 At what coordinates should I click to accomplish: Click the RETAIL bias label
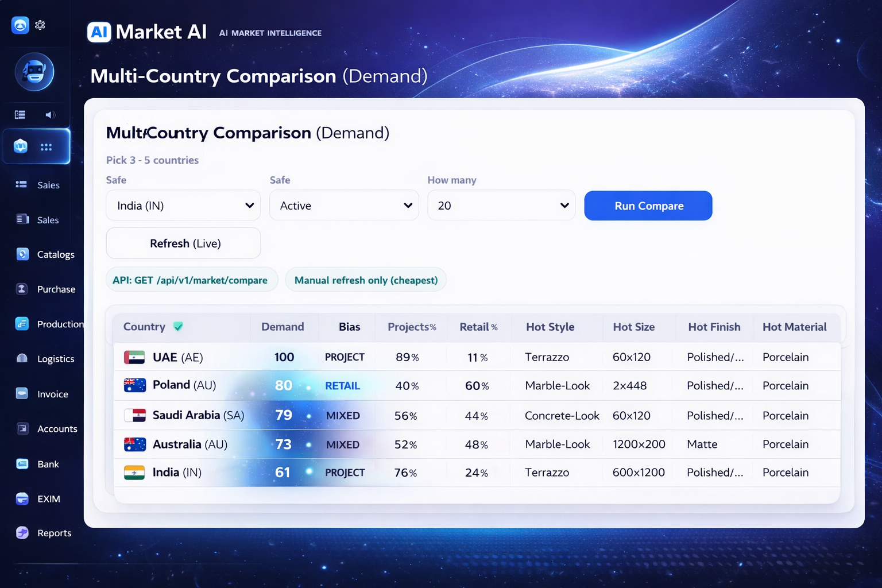[342, 386]
